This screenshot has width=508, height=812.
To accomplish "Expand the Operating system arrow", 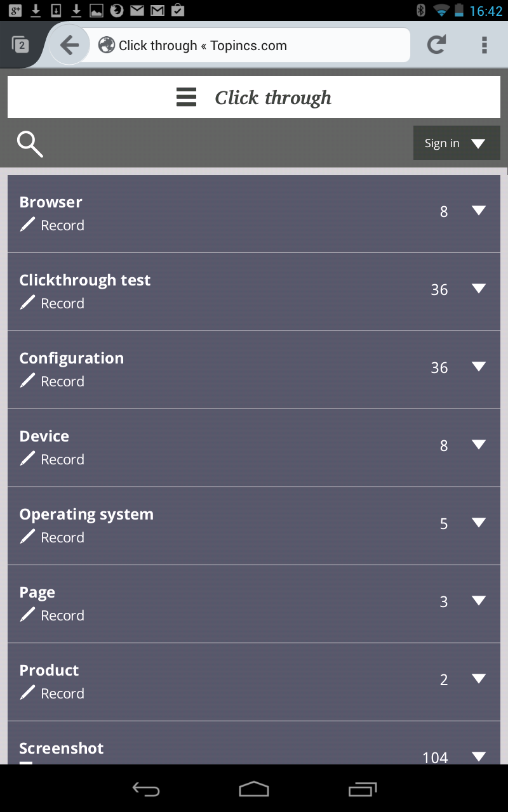I will [479, 523].
